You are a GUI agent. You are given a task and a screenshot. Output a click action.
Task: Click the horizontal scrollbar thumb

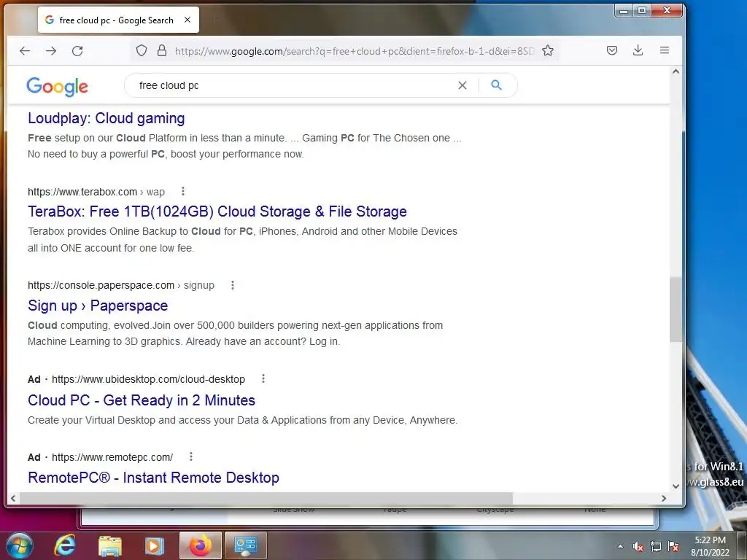tap(266, 498)
